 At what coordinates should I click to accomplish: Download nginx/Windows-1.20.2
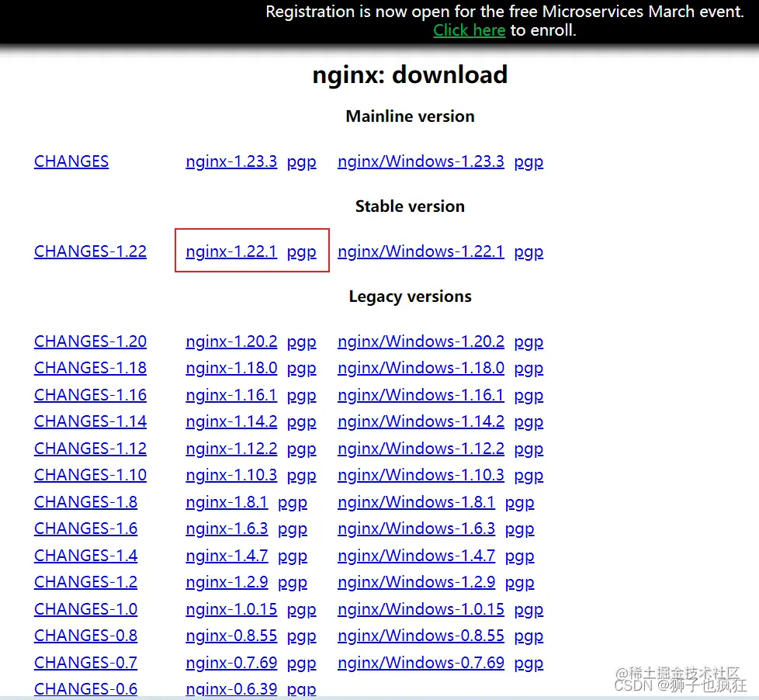click(x=421, y=341)
